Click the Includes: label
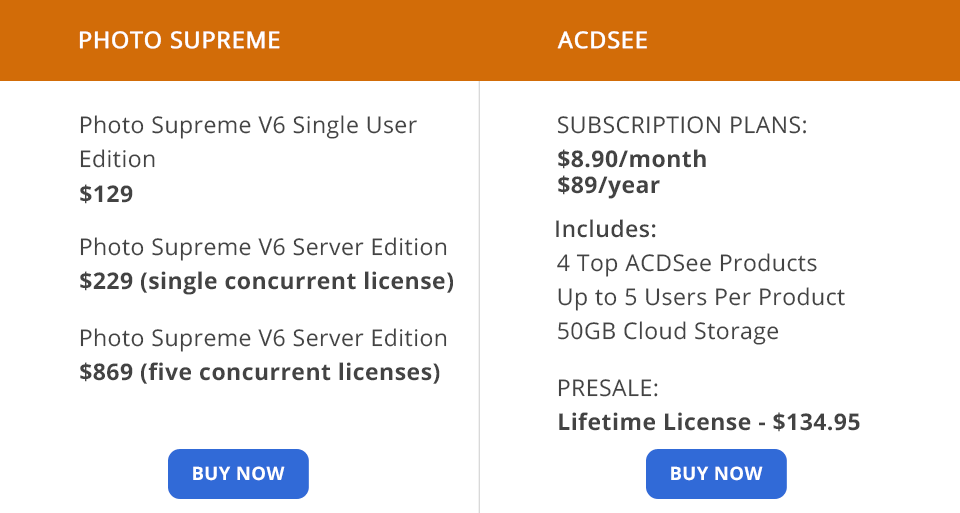This screenshot has width=960, height=513. pos(605,229)
